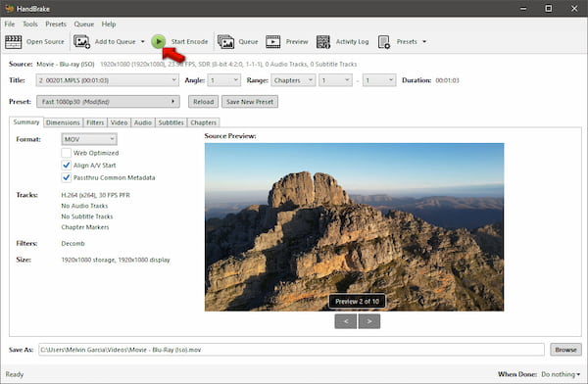588x384 pixels.
Task: Click the Add to Queue picture icon
Action: [81, 41]
